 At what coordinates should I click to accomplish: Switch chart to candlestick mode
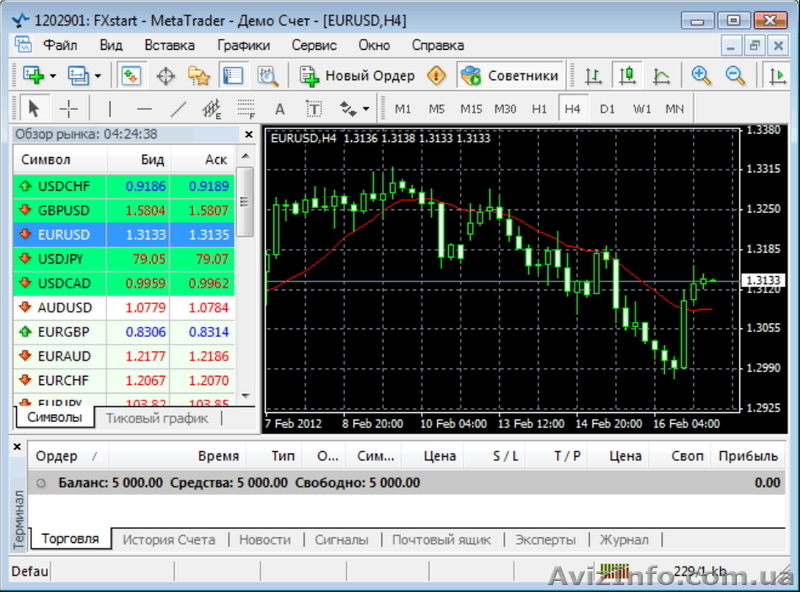[627, 76]
